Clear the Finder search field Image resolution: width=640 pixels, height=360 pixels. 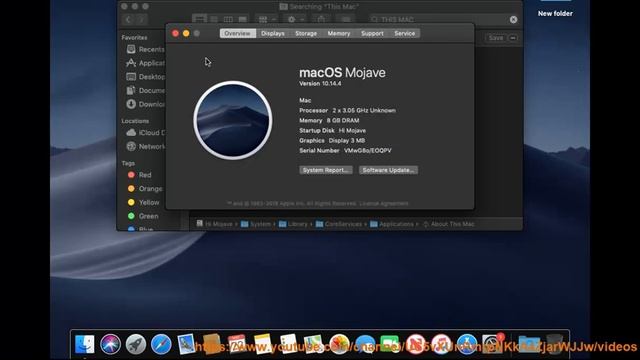513,19
